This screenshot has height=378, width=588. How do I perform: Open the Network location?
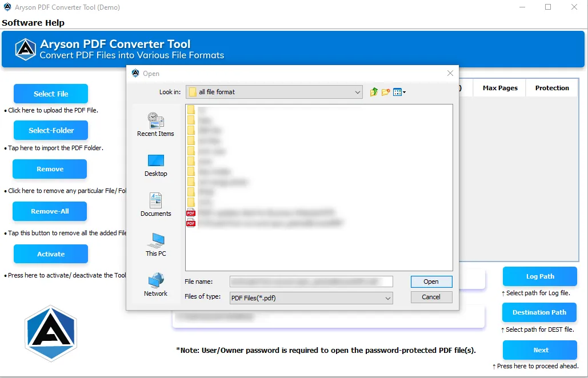(x=155, y=285)
